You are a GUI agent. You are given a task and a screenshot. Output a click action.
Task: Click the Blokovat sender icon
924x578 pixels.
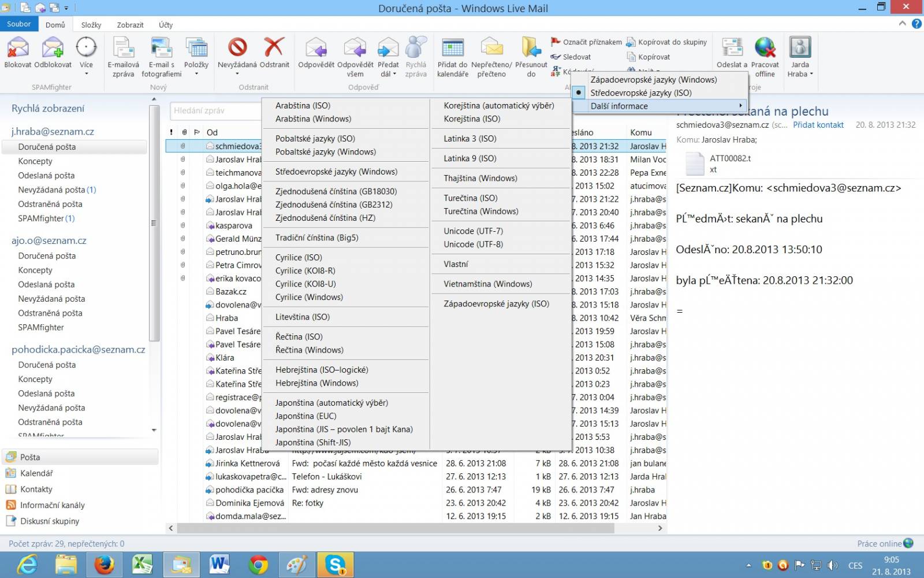click(18, 47)
